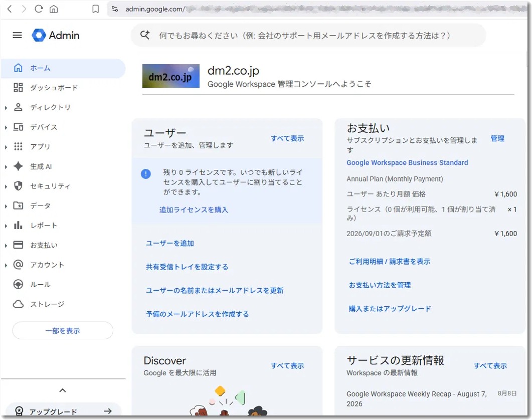The width and height of the screenshot is (532, 420).
Task: Click the search sparkle icon
Action: pyautogui.click(x=145, y=35)
